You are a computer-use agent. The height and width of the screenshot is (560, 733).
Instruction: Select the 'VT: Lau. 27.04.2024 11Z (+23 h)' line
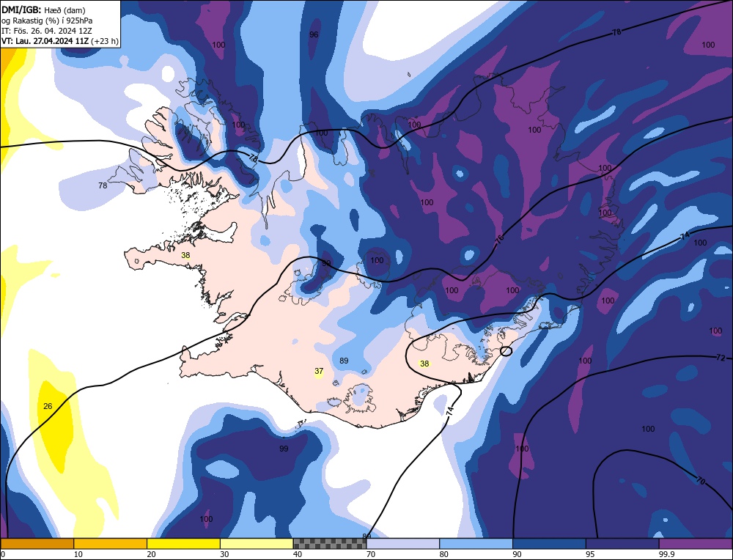coord(60,41)
